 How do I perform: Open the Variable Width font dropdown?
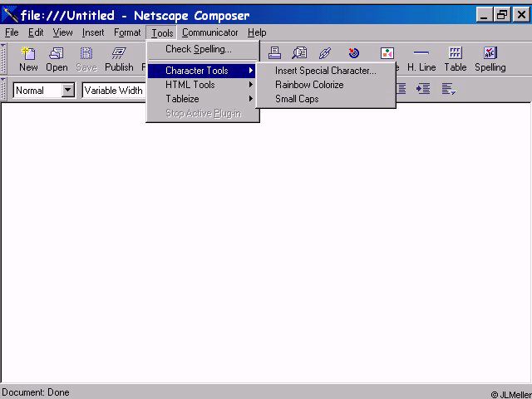point(114,91)
